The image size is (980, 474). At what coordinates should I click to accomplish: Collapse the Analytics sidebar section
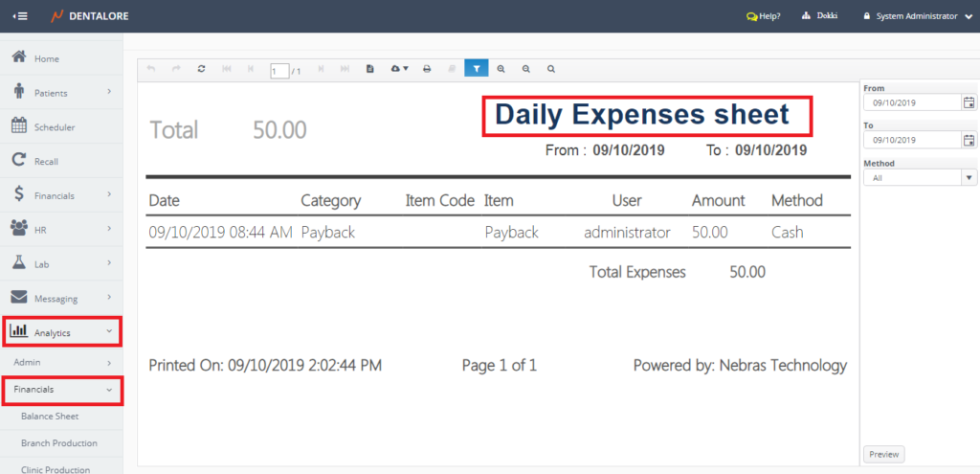tap(62, 332)
